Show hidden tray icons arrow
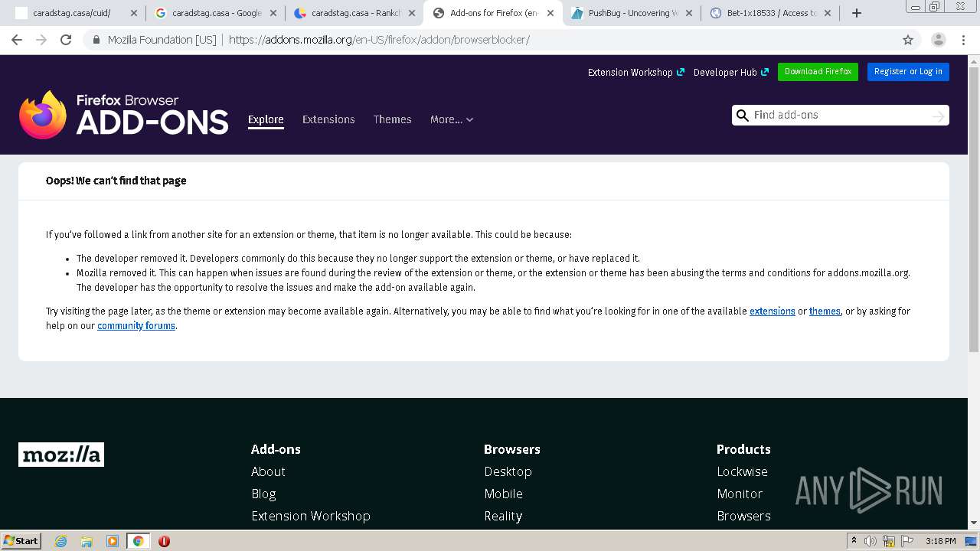The height and width of the screenshot is (551, 980). pyautogui.click(x=854, y=540)
